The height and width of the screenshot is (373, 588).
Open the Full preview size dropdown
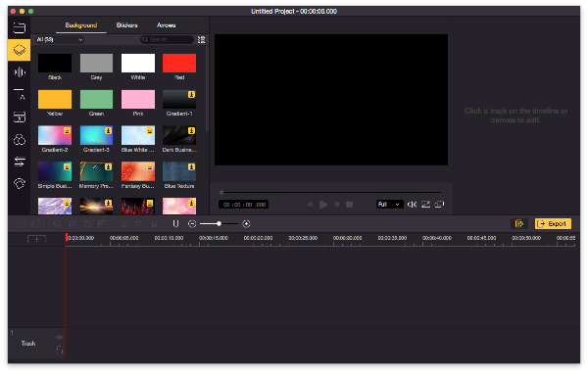coord(389,205)
